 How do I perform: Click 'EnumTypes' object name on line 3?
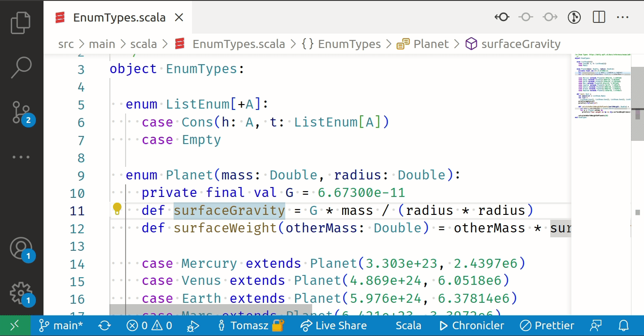(201, 69)
